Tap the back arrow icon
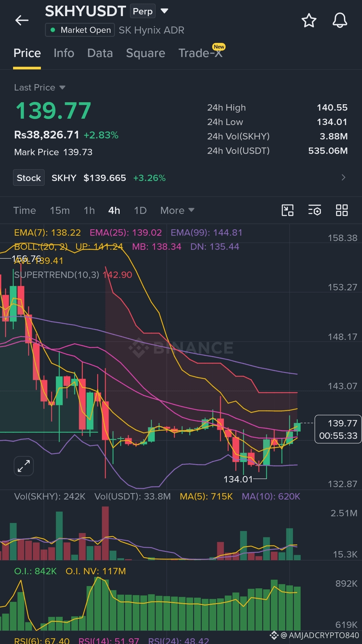 pyautogui.click(x=22, y=20)
